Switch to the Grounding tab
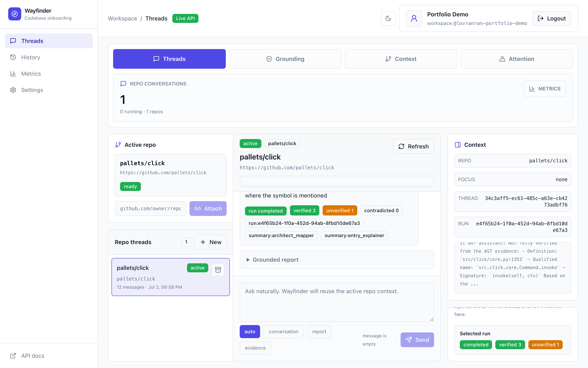The height and width of the screenshot is (368, 588). coord(285,59)
